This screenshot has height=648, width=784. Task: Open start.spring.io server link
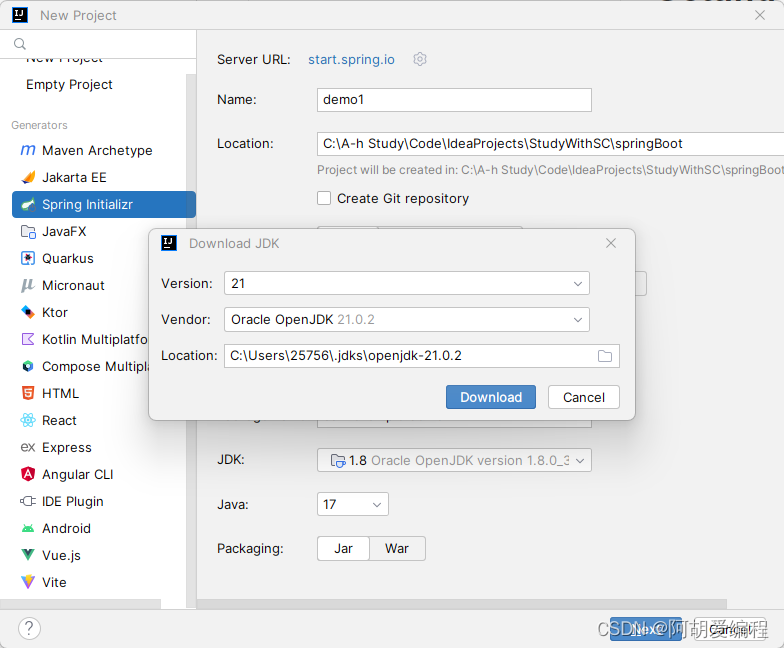pyautogui.click(x=351, y=60)
